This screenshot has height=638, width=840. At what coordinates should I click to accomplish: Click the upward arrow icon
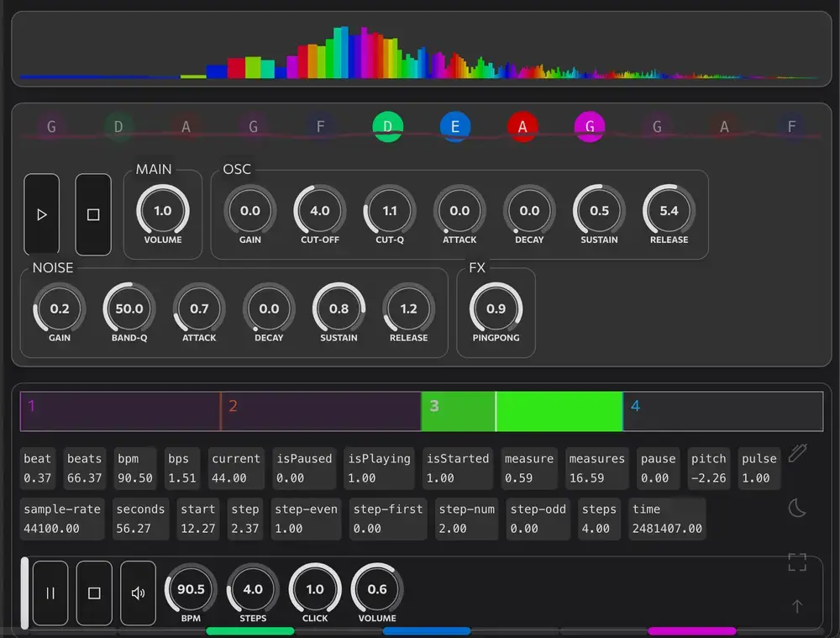pyautogui.click(x=796, y=605)
